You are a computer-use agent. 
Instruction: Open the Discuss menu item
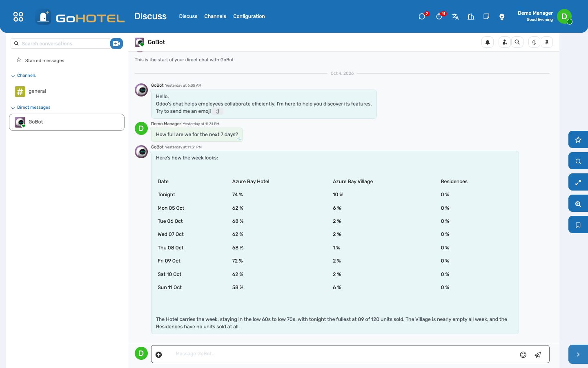point(188,16)
